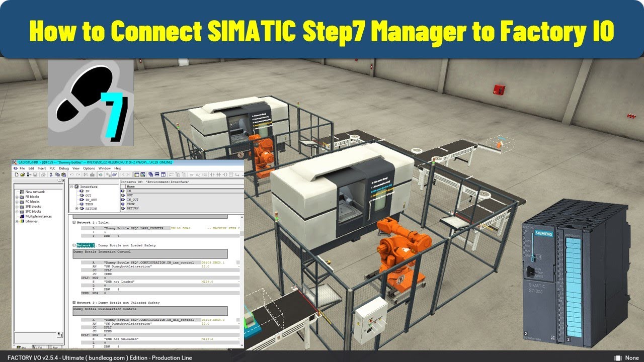
Task: Open a block using the folder icon
Action: [23, 174]
